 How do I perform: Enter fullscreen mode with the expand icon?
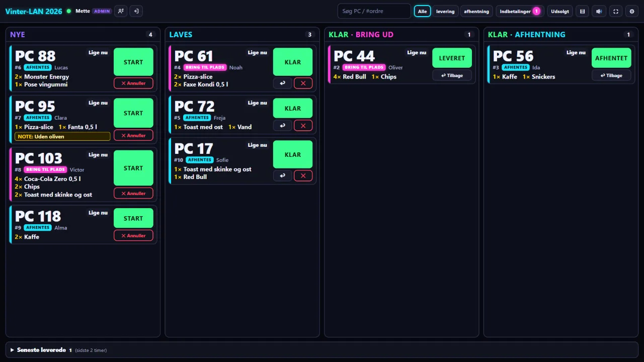tap(615, 11)
